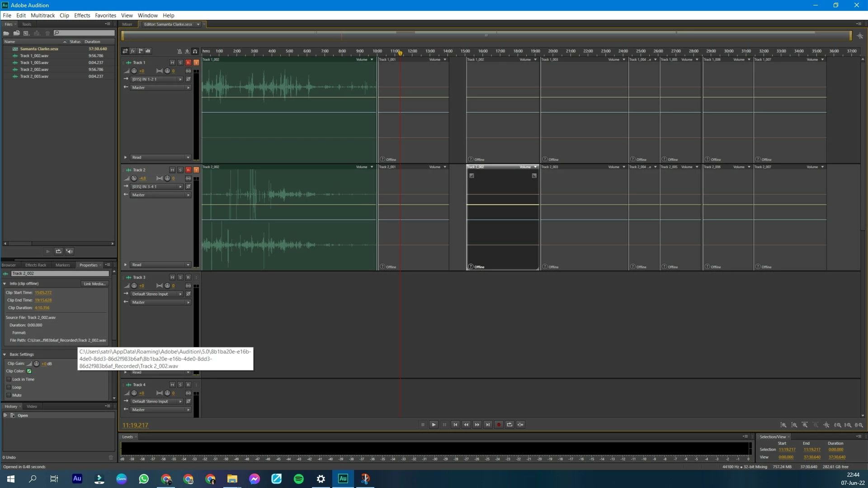Toggle the metronome icon in editor toolbar

click(179, 51)
